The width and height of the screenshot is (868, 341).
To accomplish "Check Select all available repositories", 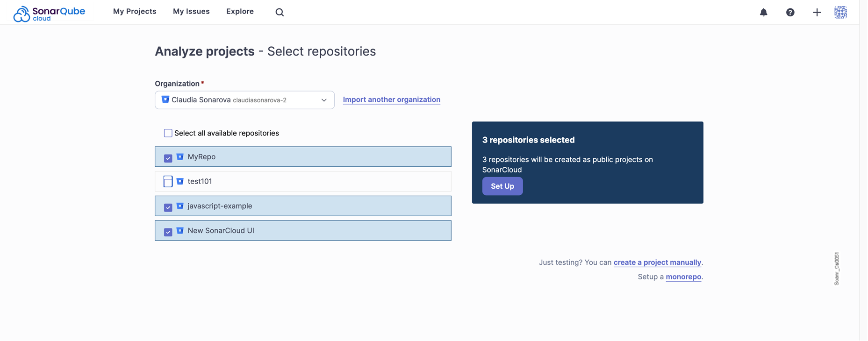I will [x=168, y=133].
